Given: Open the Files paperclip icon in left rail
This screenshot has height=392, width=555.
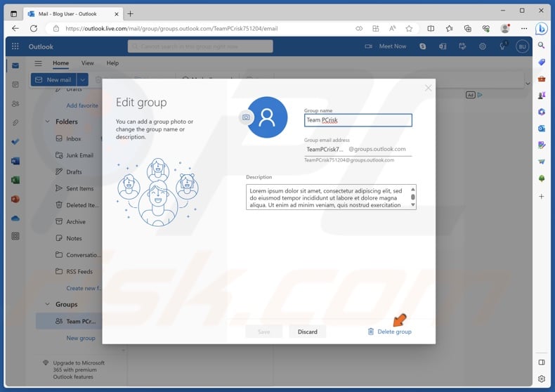Looking at the screenshot, I should point(15,123).
